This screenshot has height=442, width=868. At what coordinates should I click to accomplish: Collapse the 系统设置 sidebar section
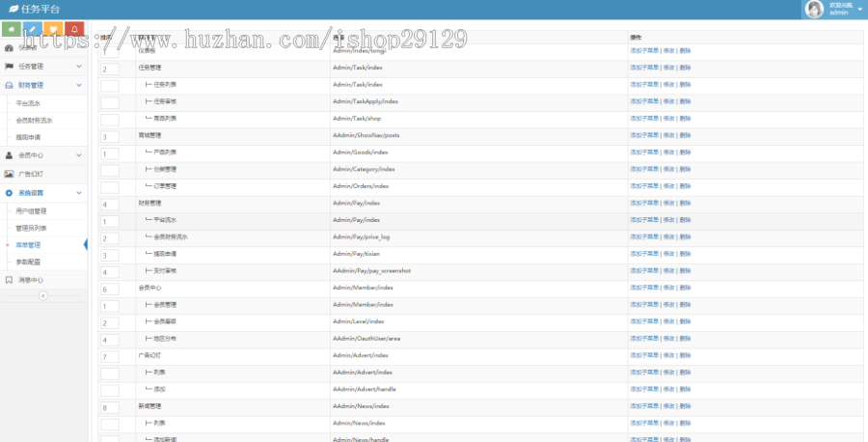(79, 193)
